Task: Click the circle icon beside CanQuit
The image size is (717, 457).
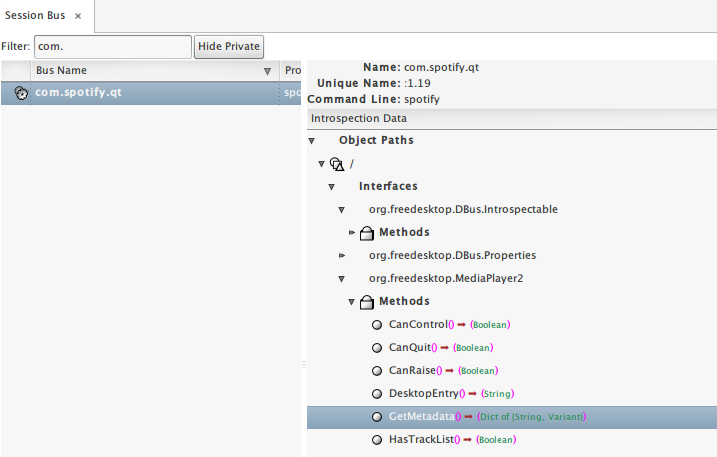Action: [x=377, y=348]
